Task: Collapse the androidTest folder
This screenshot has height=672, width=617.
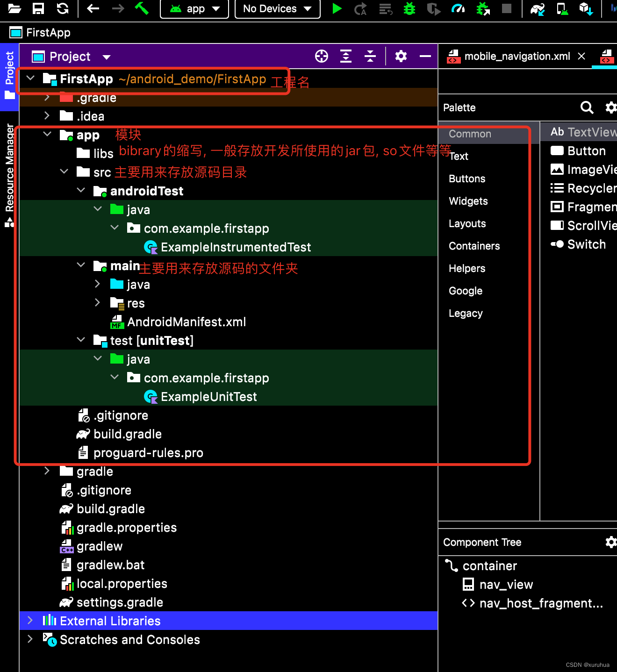Action: point(81,190)
